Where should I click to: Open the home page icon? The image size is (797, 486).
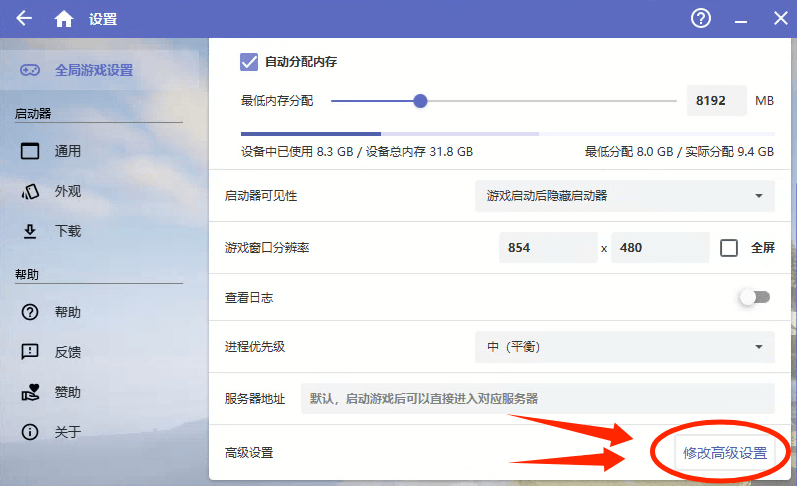pyautogui.click(x=64, y=19)
